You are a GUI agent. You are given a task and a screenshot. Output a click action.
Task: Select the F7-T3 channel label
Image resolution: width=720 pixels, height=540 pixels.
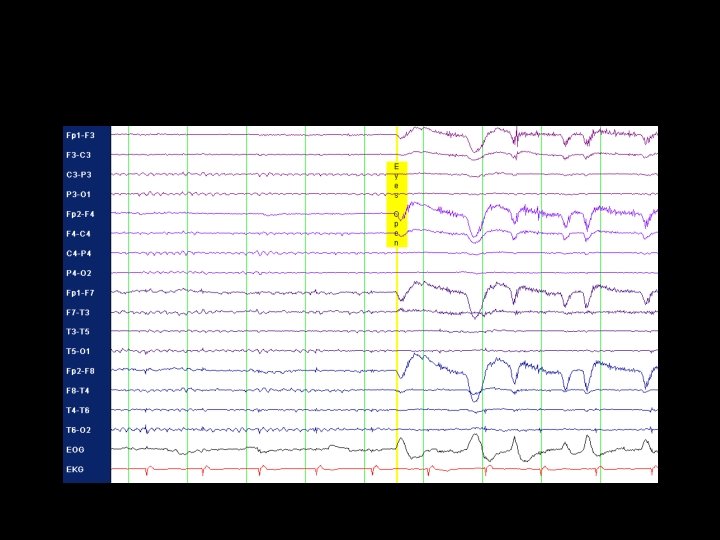(x=78, y=312)
